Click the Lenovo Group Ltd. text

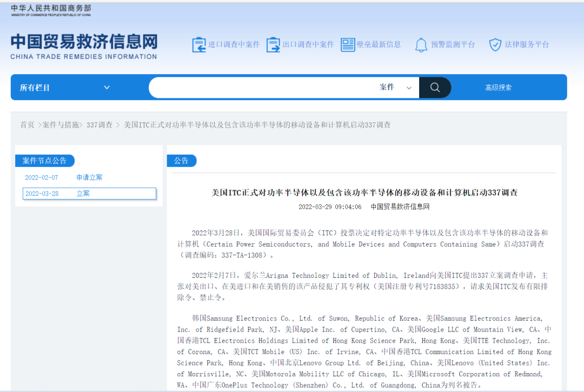pos(330,363)
